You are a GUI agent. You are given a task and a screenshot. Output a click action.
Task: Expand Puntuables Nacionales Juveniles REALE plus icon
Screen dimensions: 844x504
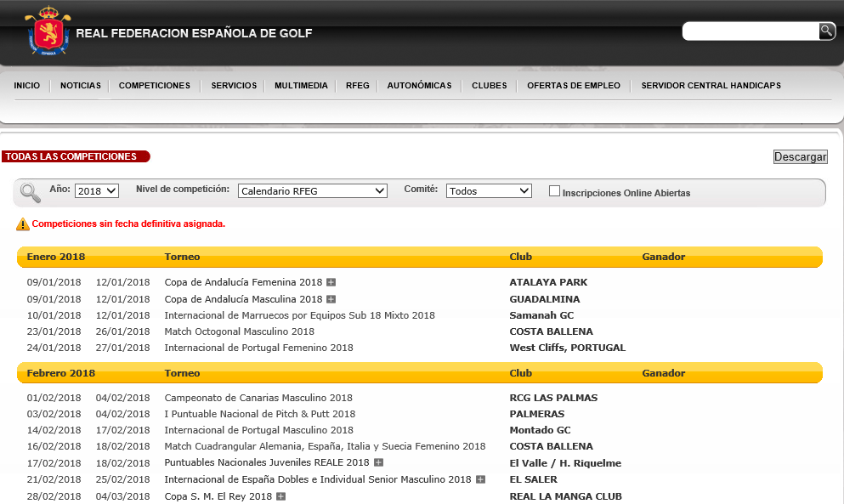click(x=378, y=463)
